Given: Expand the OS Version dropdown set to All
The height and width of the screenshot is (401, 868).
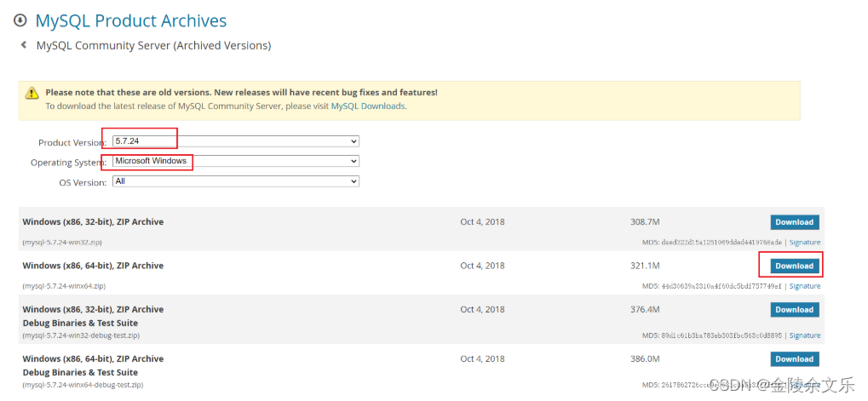Looking at the screenshot, I should tap(236, 181).
